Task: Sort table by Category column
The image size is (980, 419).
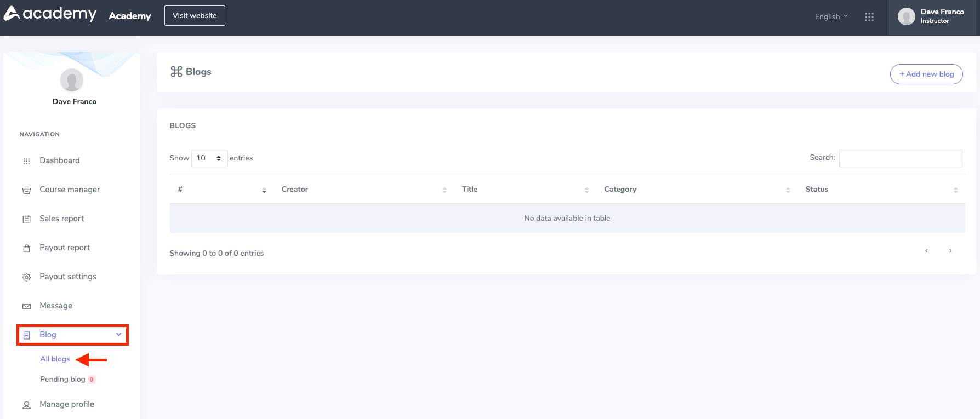Action: click(x=620, y=189)
